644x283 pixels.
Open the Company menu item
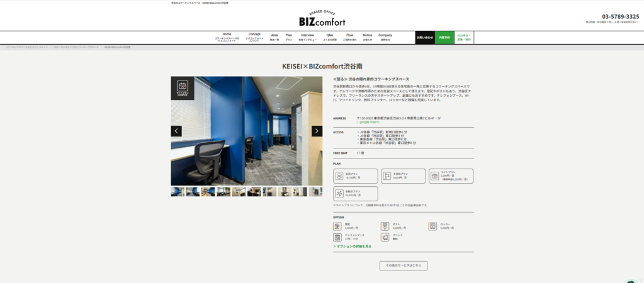click(x=385, y=37)
